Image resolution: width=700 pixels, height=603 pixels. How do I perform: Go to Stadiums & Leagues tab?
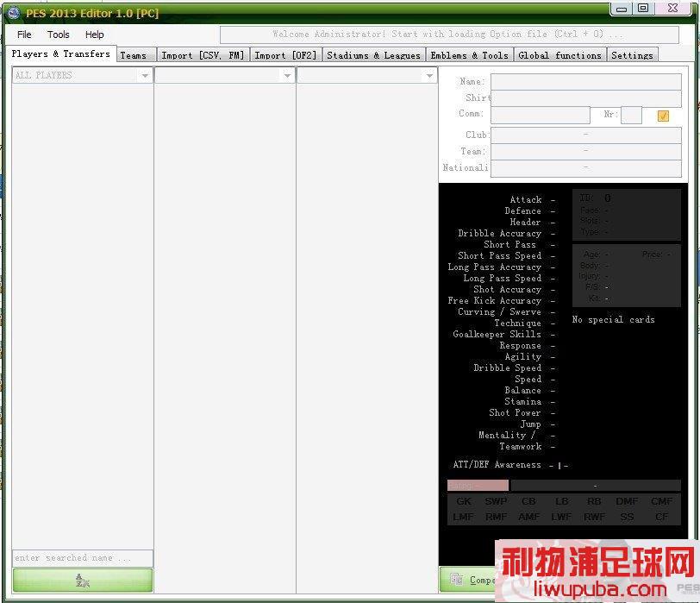(373, 55)
